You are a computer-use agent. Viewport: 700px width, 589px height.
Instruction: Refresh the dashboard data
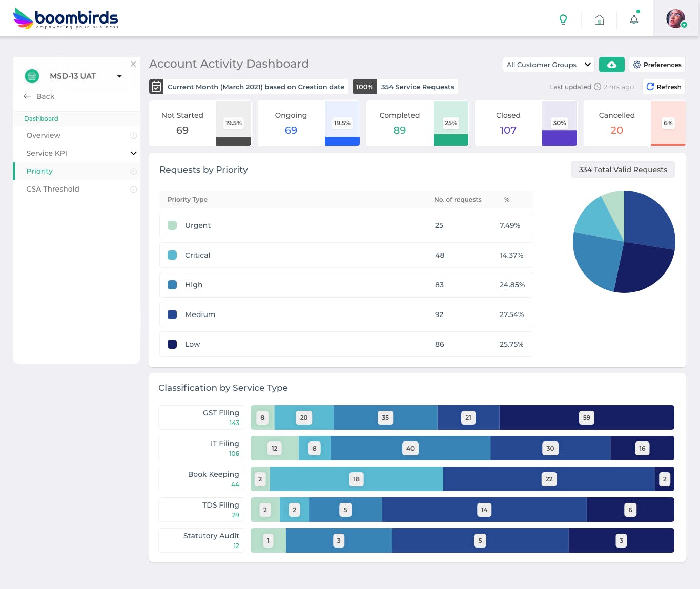[x=664, y=87]
